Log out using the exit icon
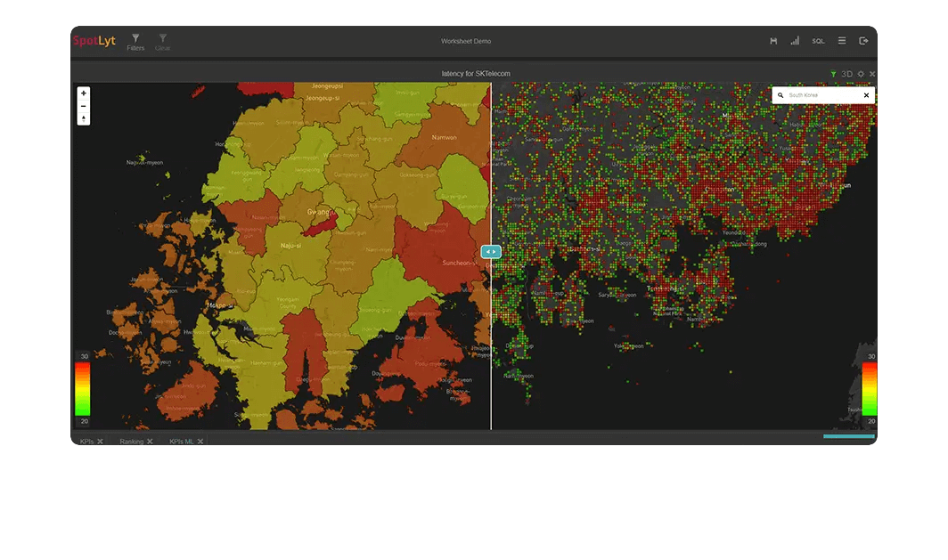 [863, 41]
